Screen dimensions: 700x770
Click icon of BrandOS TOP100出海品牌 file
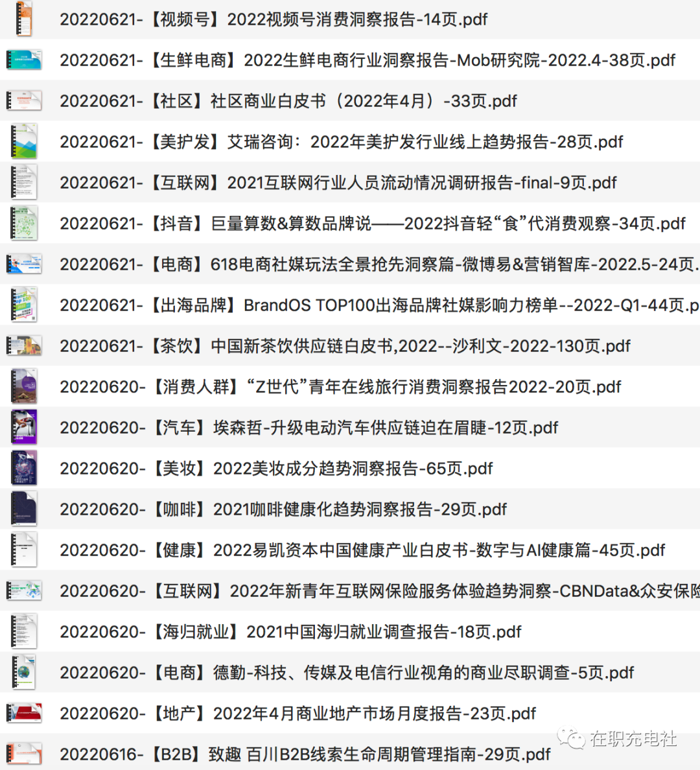point(24,305)
